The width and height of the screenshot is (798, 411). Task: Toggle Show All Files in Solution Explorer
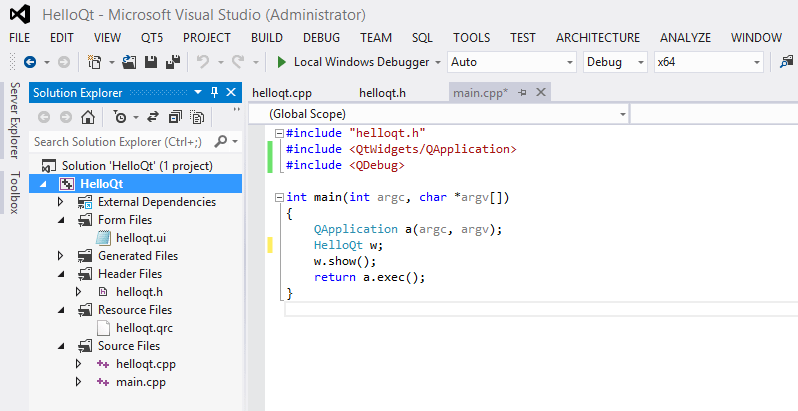[194, 117]
